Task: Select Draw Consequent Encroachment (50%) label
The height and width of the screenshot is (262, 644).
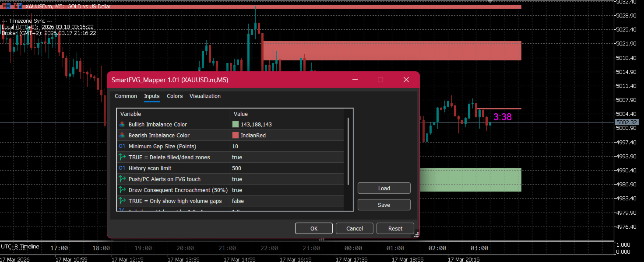Action: click(178, 190)
